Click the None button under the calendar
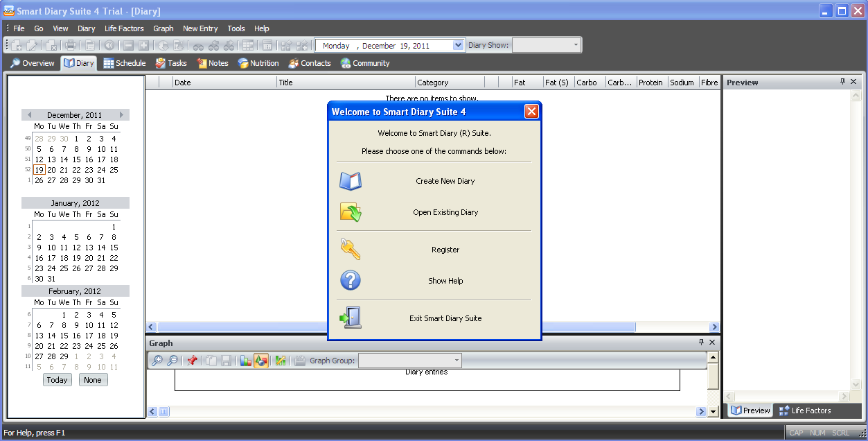 pyautogui.click(x=93, y=380)
